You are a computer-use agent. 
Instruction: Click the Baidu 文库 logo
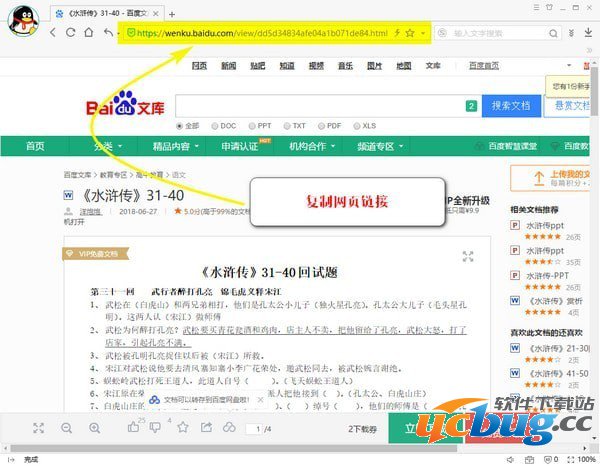[x=125, y=104]
